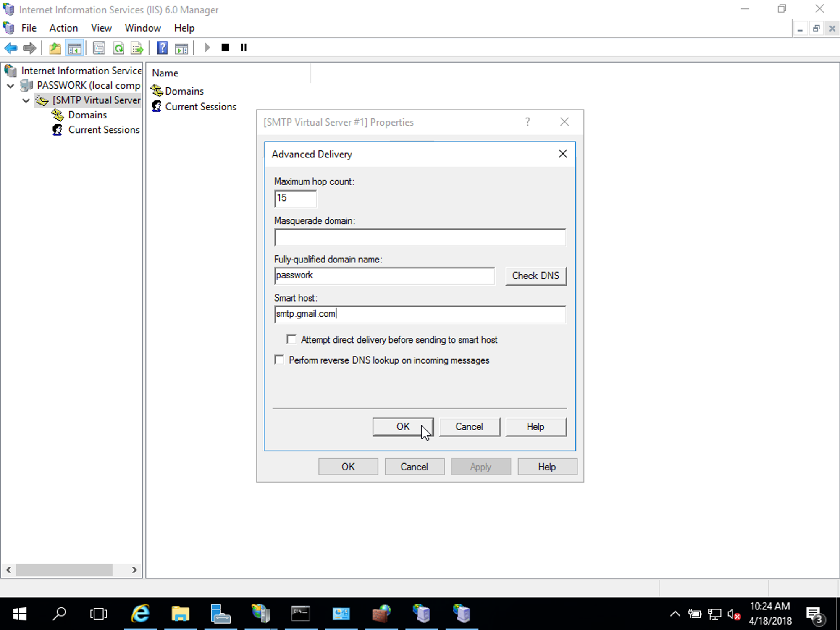Screen dimensions: 840x630
Task: Refresh the console view
Action: click(119, 47)
